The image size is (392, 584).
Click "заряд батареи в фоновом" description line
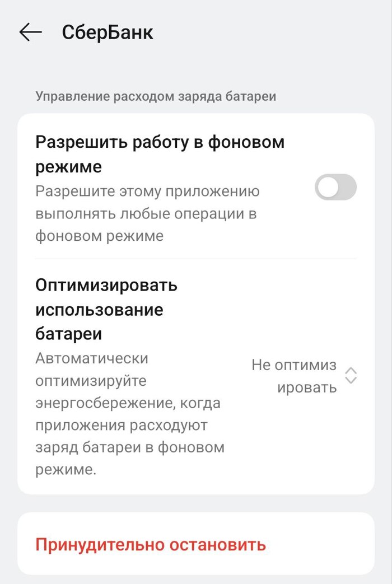(130, 448)
